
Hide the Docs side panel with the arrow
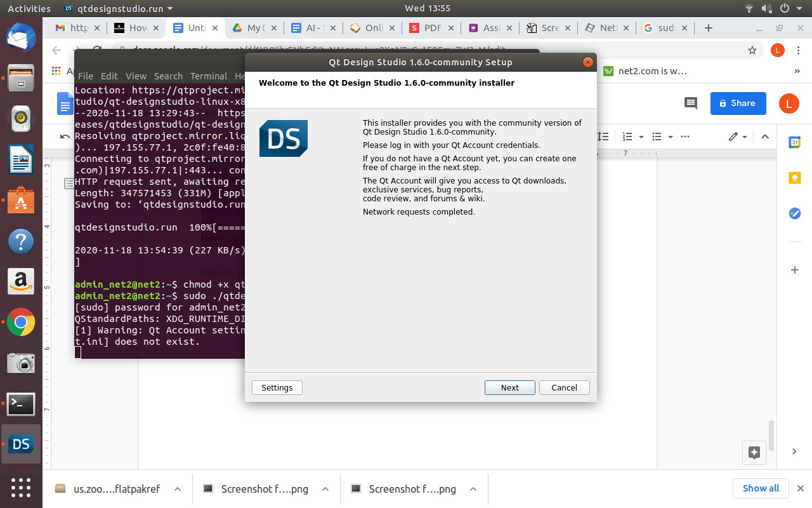[794, 451]
